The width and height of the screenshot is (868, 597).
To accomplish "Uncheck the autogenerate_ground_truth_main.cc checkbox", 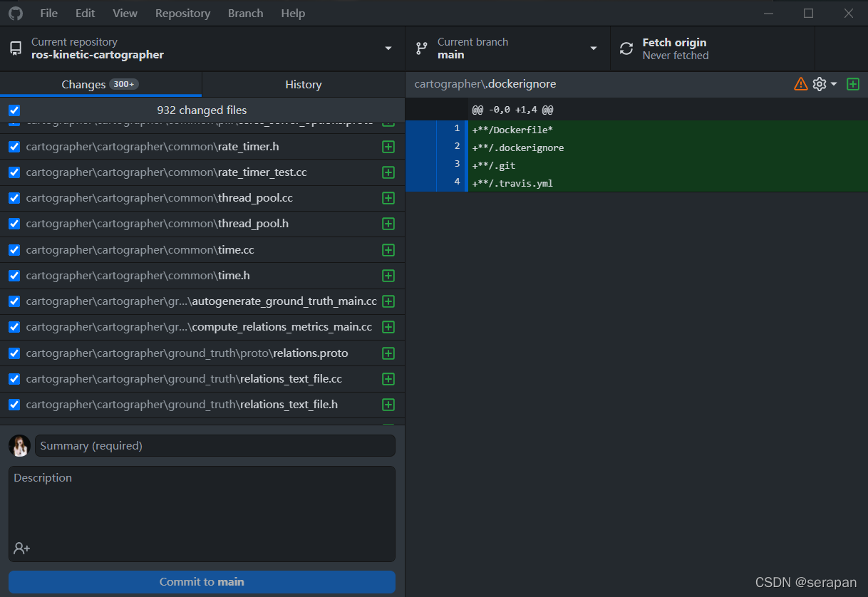I will tap(14, 301).
